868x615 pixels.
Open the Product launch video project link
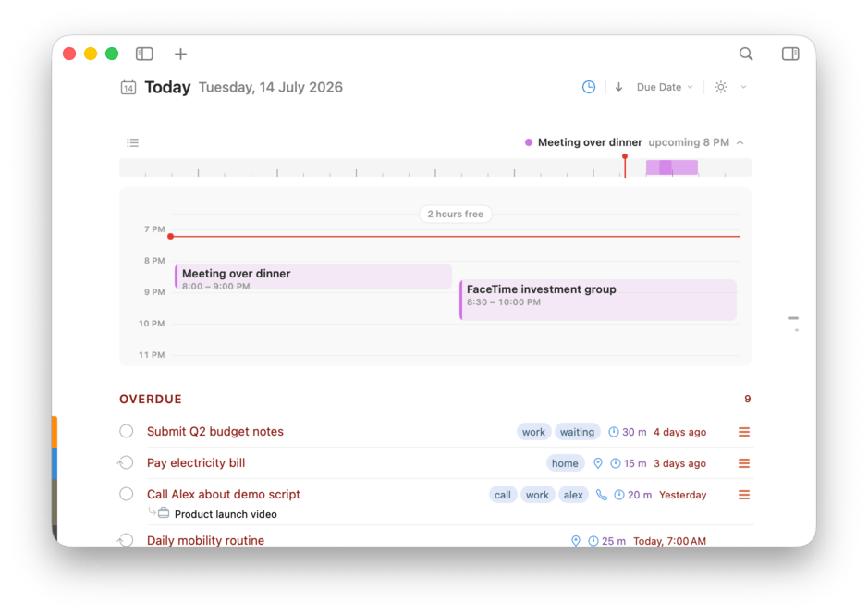[x=226, y=514]
